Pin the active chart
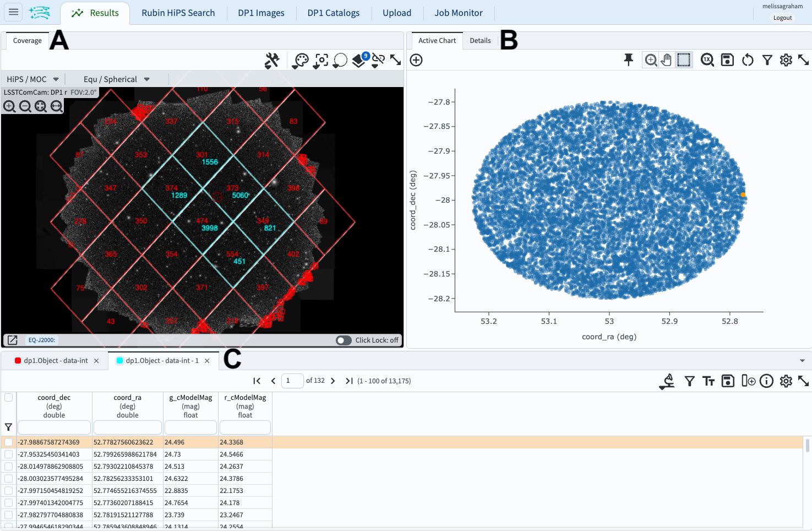 [x=629, y=60]
